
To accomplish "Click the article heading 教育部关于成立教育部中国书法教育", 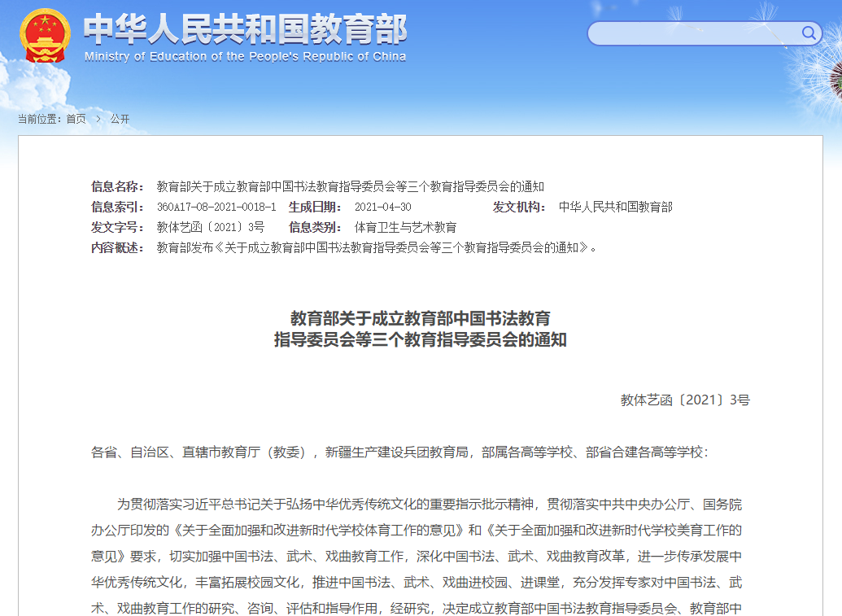I will click(421, 318).
